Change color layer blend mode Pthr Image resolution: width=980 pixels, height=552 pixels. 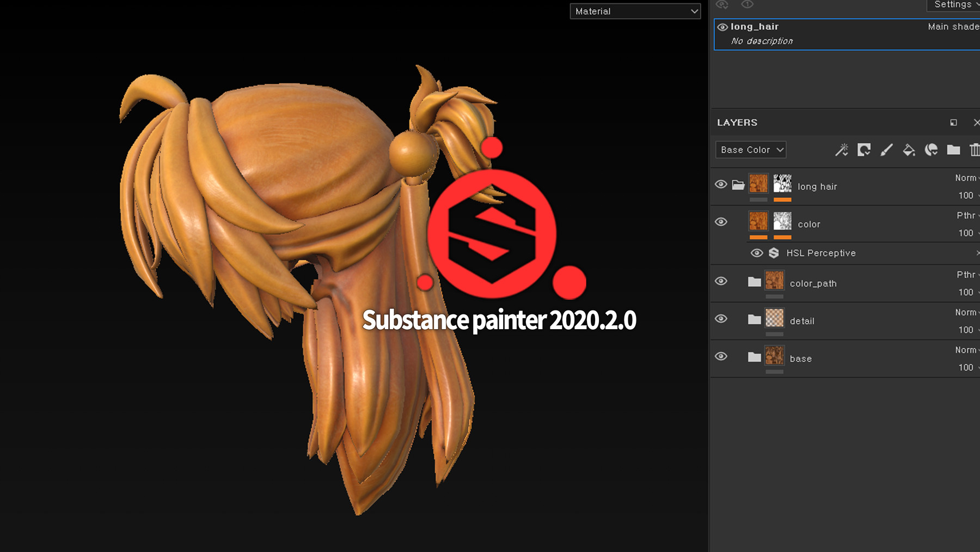[x=967, y=216]
